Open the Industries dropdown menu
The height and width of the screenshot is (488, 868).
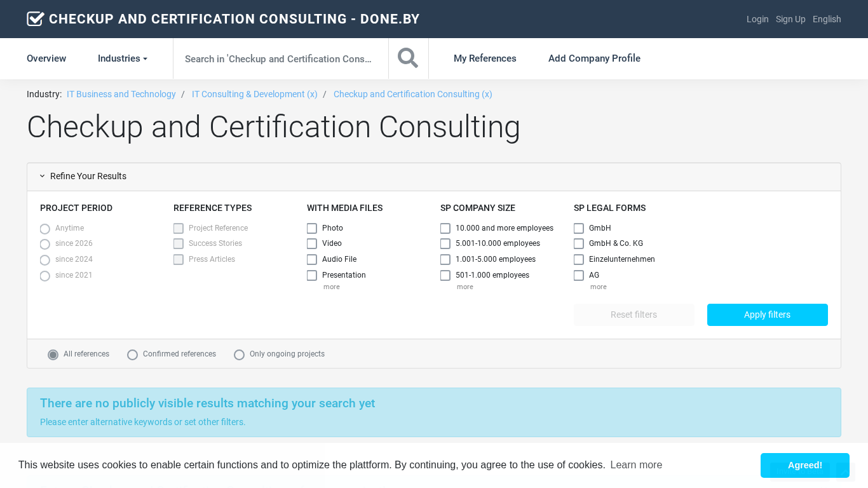122,58
